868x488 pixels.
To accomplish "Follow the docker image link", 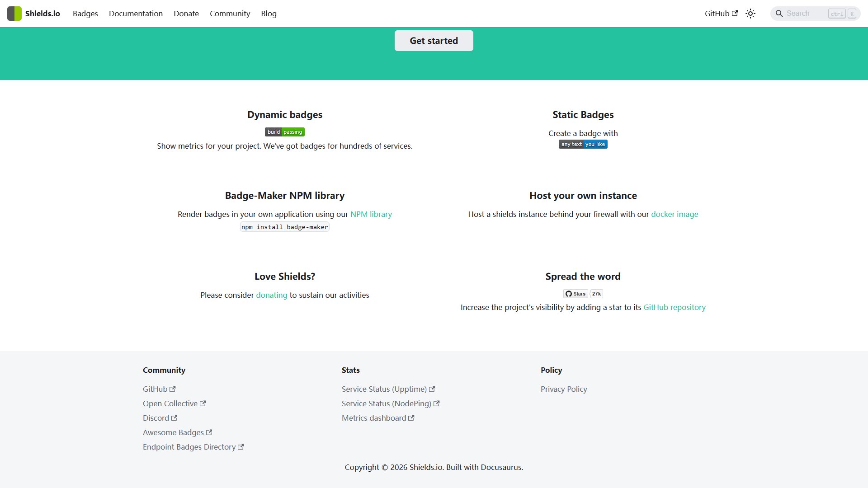I will [675, 214].
